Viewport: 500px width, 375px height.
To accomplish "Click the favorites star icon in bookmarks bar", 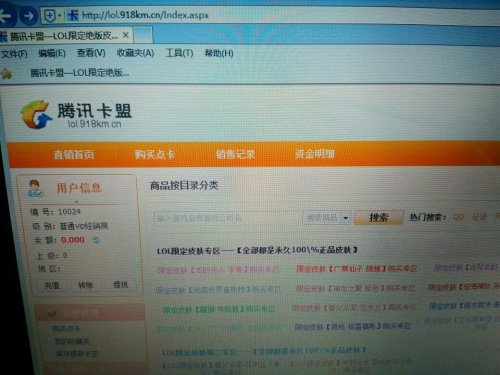I will tap(7, 73).
